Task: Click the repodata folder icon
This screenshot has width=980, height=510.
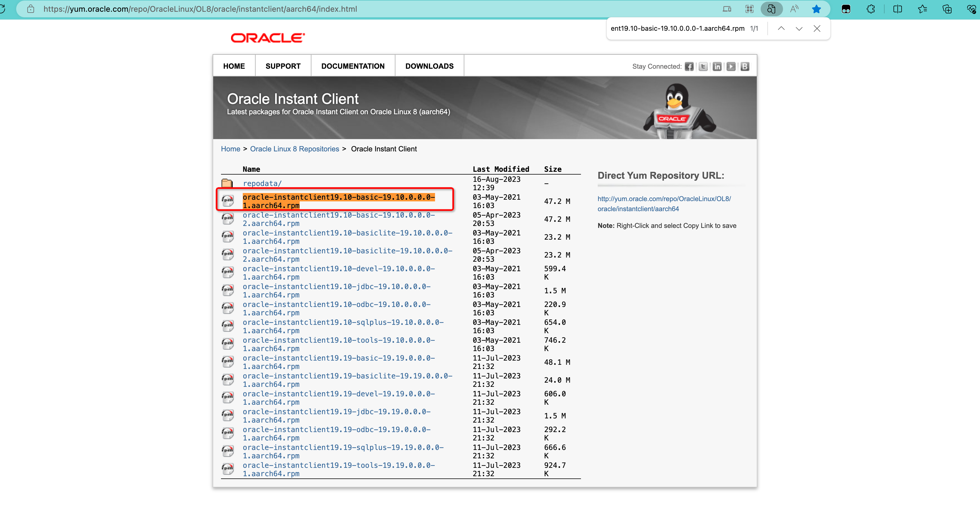Action: click(x=227, y=183)
